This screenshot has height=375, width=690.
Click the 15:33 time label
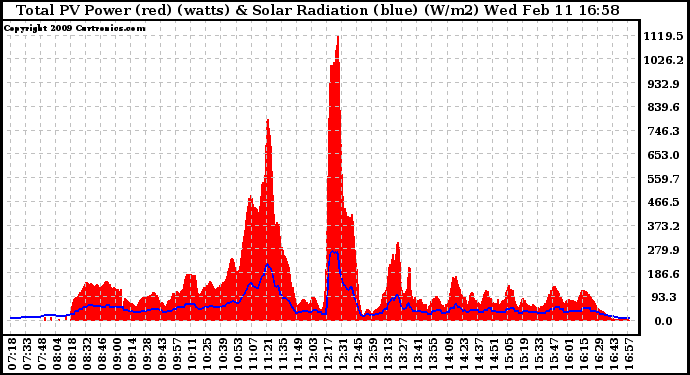click(x=539, y=354)
